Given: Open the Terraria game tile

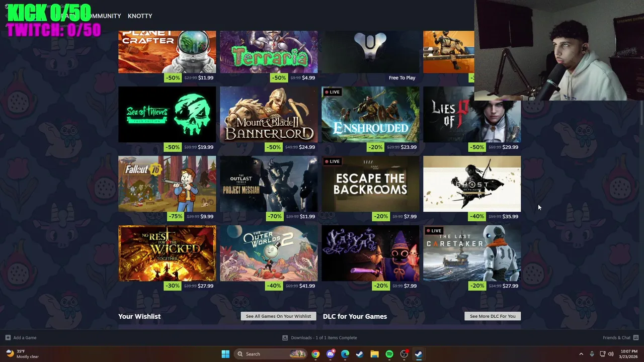Looking at the screenshot, I should click(x=269, y=52).
